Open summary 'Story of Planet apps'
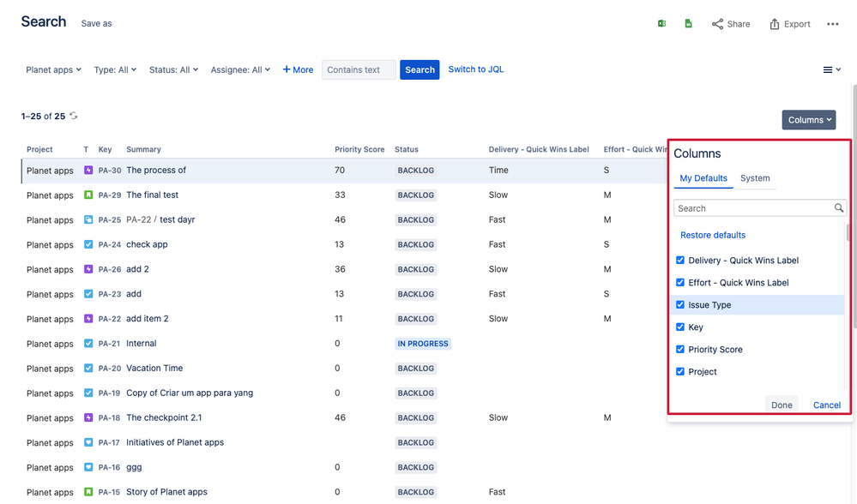The width and height of the screenshot is (857, 504). [x=166, y=492]
